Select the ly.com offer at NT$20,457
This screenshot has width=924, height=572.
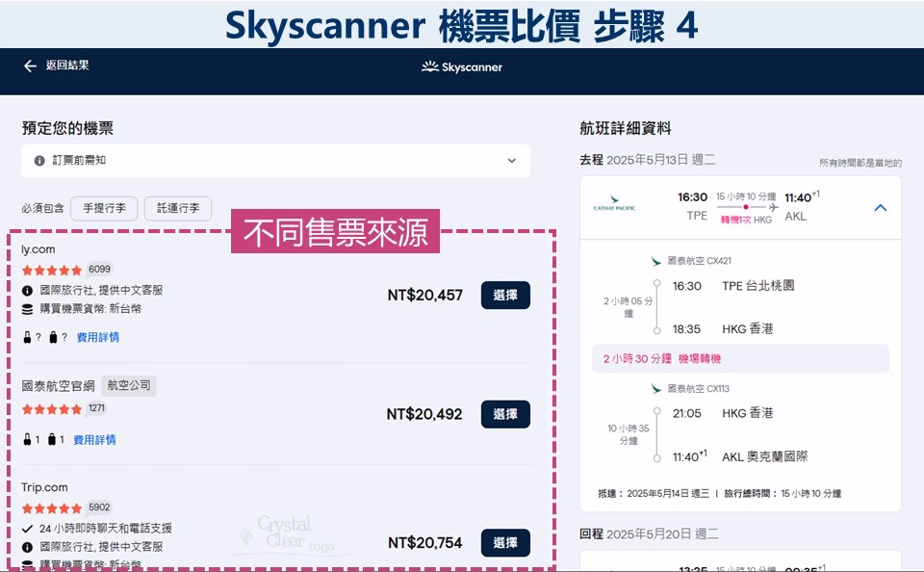(x=505, y=295)
